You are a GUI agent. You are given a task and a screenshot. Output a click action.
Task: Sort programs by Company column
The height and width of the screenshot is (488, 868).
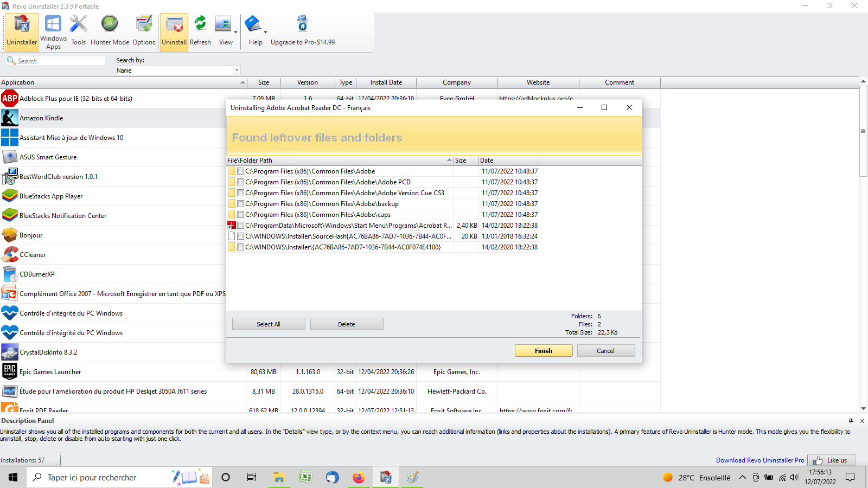457,82
